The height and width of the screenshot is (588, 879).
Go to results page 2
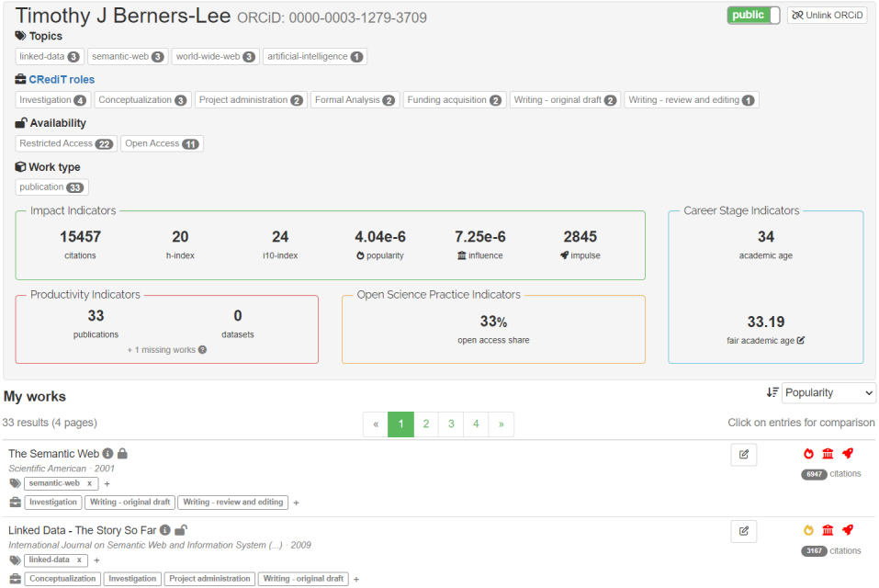click(x=426, y=424)
